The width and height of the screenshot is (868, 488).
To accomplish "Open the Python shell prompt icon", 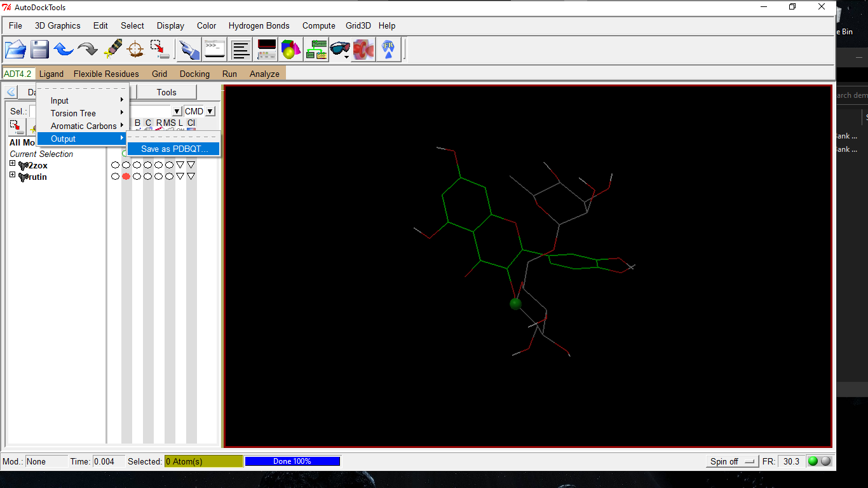I will tap(214, 50).
